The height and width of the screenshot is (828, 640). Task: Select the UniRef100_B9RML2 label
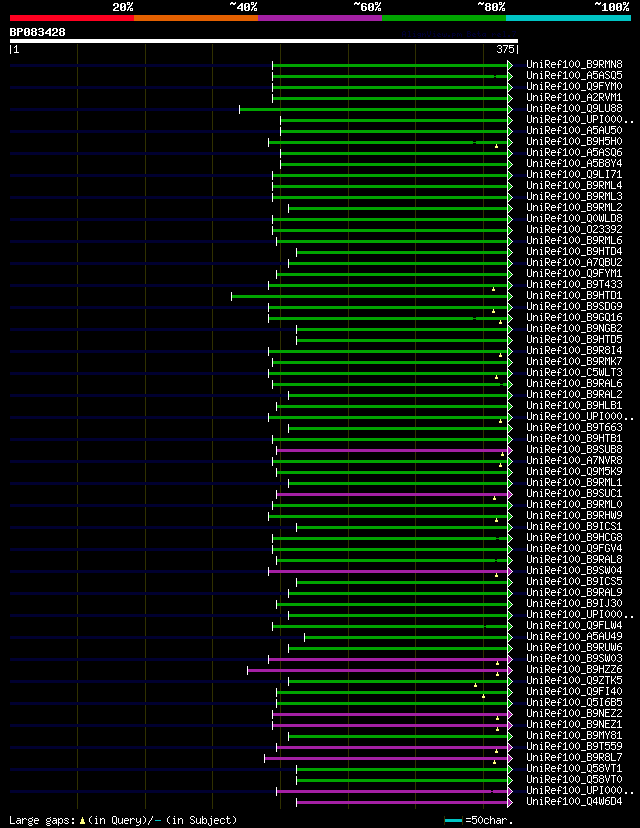pyautogui.click(x=574, y=208)
